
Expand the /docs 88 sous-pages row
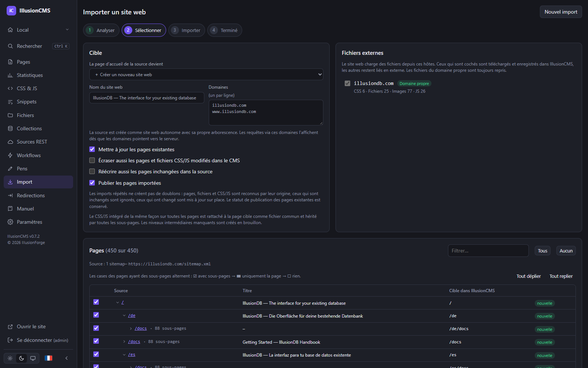tap(124, 342)
